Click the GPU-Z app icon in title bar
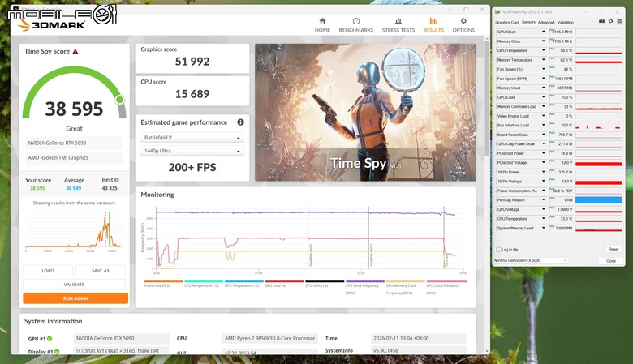The width and height of the screenshot is (633, 364). [497, 12]
